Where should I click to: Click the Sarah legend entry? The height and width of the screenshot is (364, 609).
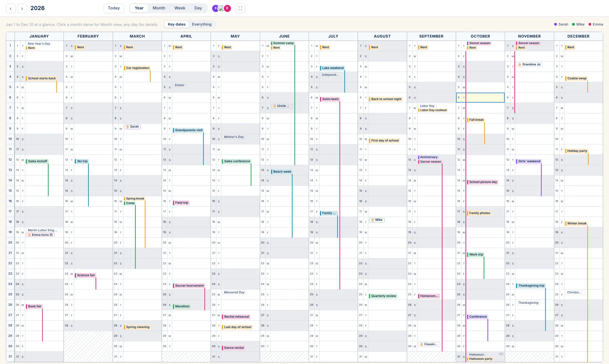coord(561,24)
